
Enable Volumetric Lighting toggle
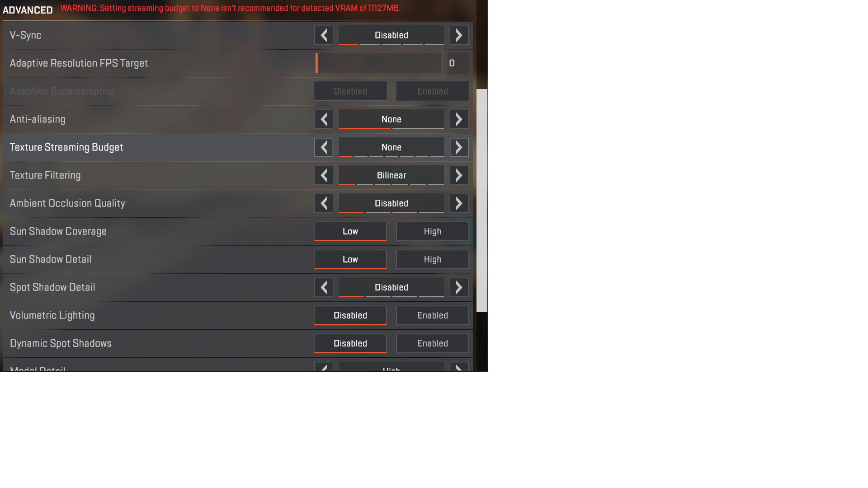pos(432,315)
